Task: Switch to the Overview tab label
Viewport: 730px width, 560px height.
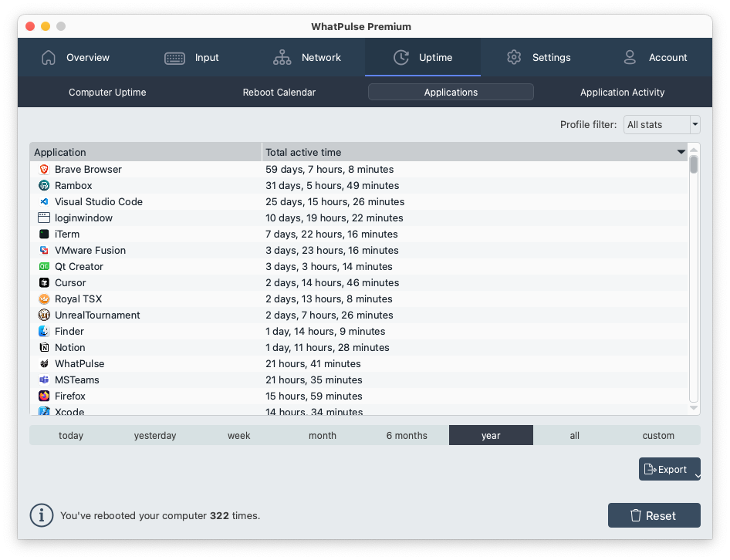Action: click(x=88, y=58)
